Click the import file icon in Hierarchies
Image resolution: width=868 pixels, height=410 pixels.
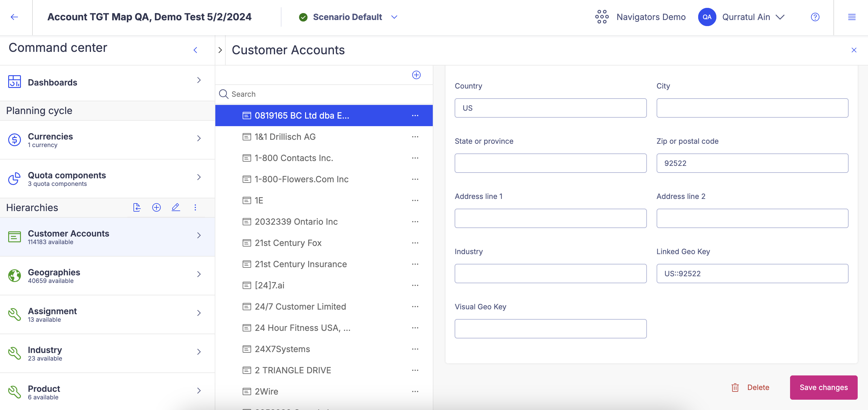pos(136,207)
